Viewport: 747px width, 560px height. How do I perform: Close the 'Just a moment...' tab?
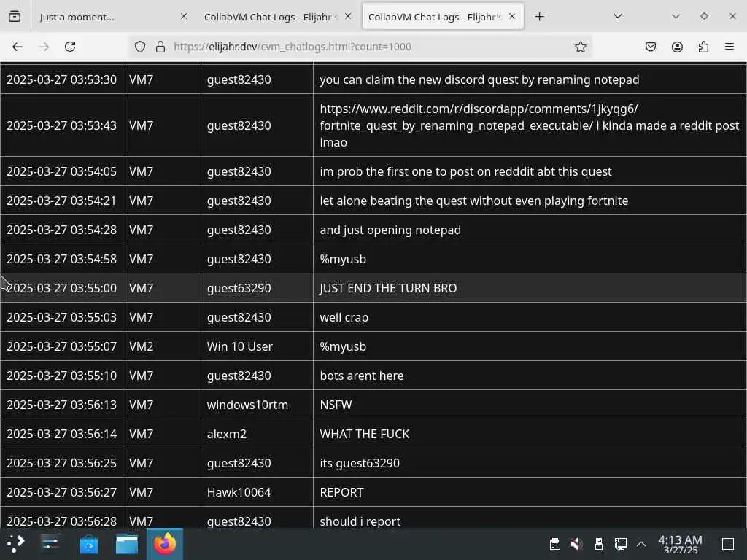[184, 17]
